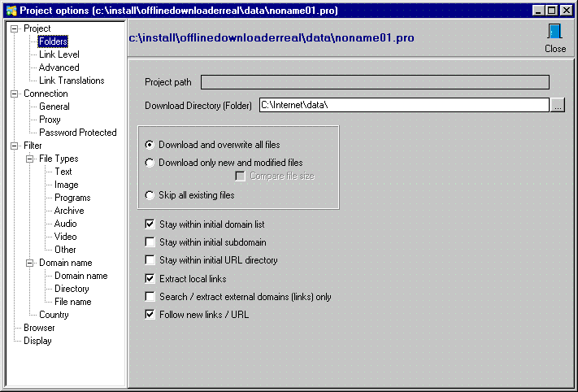Enable 'Stay within initial URL directory'
This screenshot has height=392, width=578.
(150, 260)
